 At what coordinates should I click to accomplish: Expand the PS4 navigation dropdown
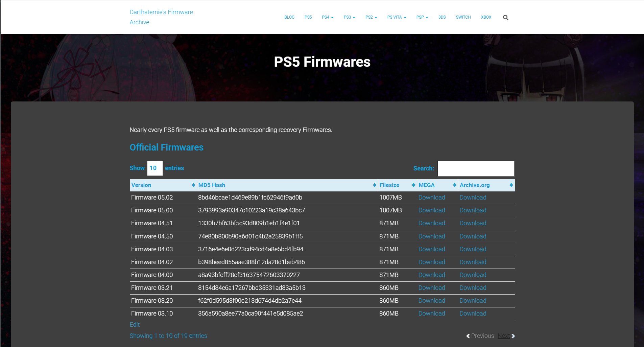point(328,17)
